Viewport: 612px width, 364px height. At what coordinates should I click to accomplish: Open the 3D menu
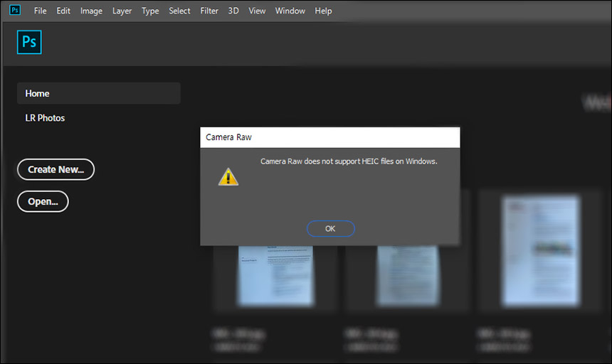pyautogui.click(x=233, y=11)
